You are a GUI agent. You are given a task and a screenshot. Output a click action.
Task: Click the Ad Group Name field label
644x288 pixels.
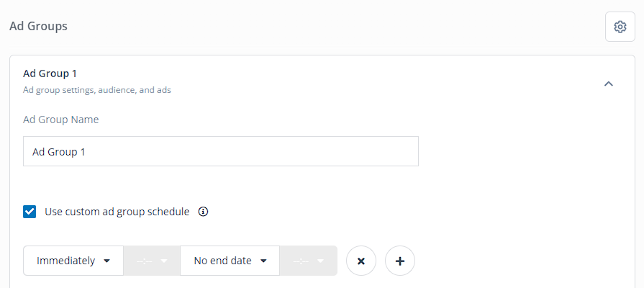60,120
